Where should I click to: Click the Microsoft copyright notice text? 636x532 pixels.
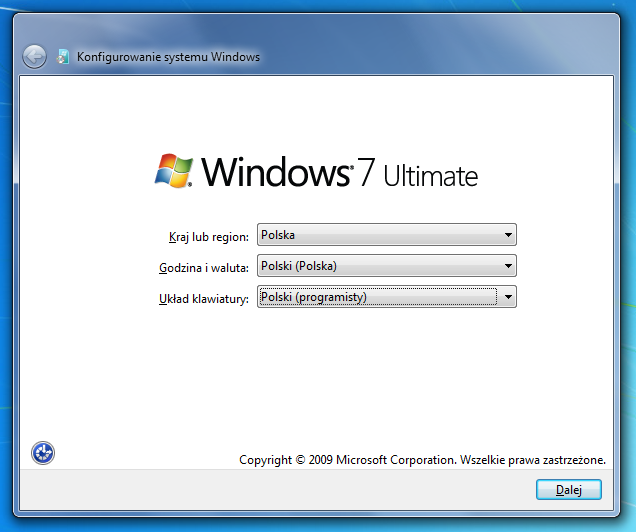422,460
